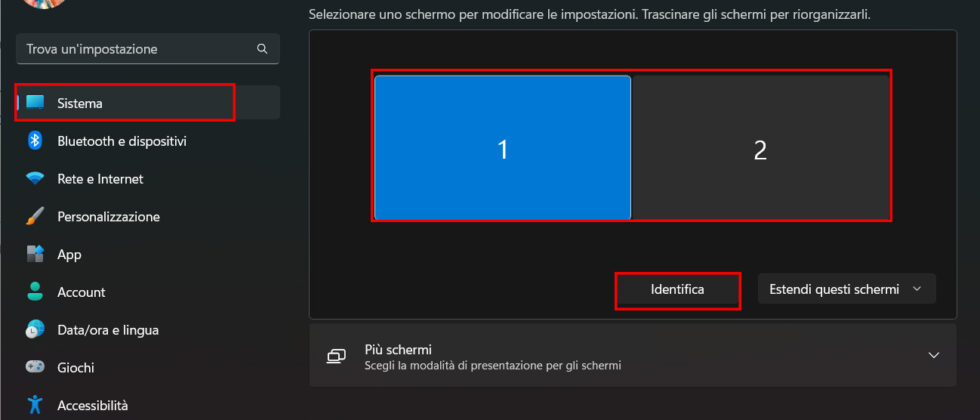Click the Accessibilità figure icon
Screen dimensions: 980x420
point(35,404)
